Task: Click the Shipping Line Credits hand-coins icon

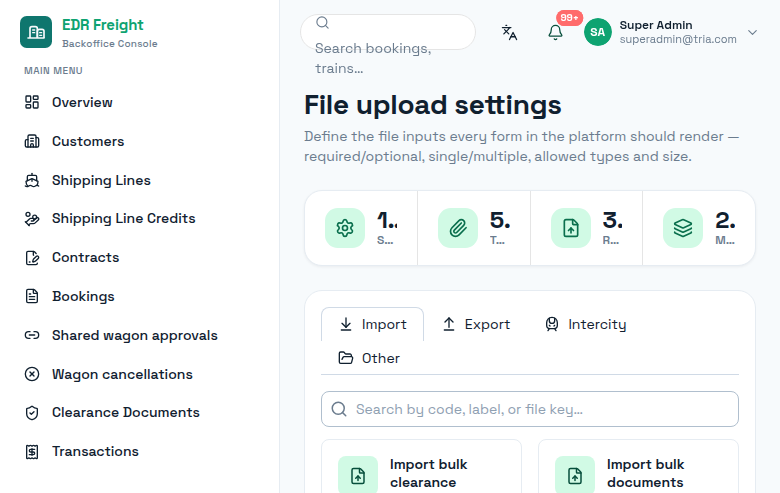Action: (32, 218)
